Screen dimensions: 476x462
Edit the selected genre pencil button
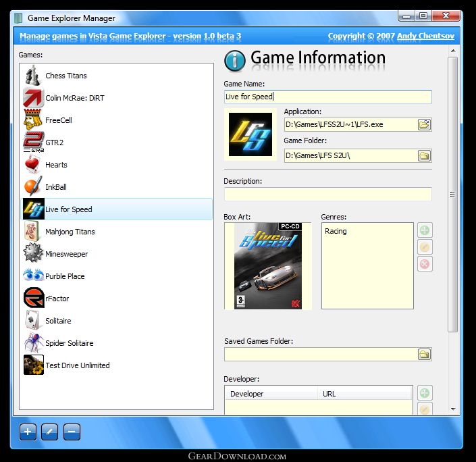[x=425, y=247]
